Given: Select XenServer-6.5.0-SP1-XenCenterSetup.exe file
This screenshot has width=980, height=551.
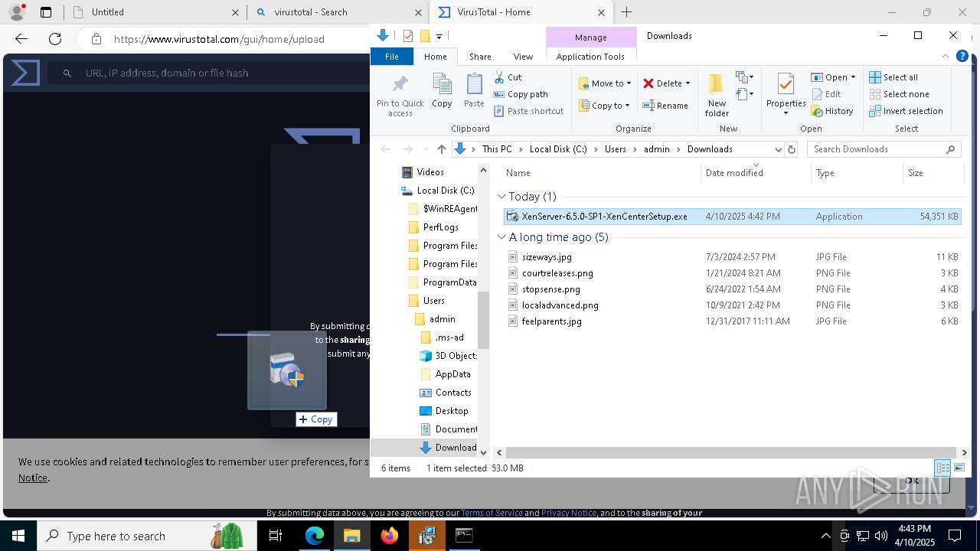Looking at the screenshot, I should [733, 217].
